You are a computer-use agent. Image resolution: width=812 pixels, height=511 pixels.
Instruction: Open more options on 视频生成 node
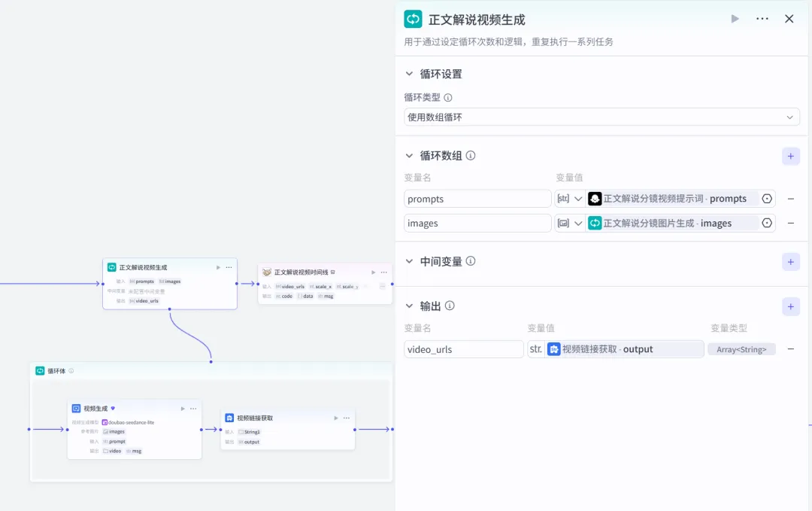(x=193, y=409)
